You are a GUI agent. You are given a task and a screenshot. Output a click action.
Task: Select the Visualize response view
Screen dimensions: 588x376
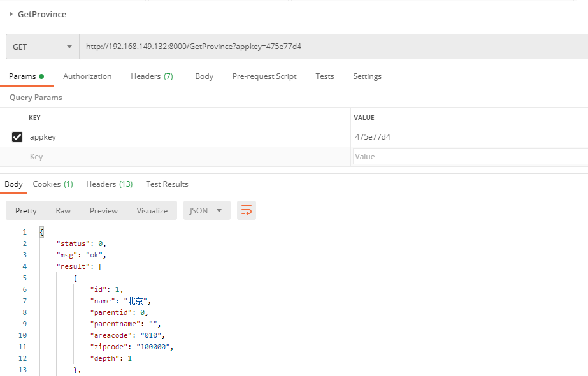[x=152, y=211]
